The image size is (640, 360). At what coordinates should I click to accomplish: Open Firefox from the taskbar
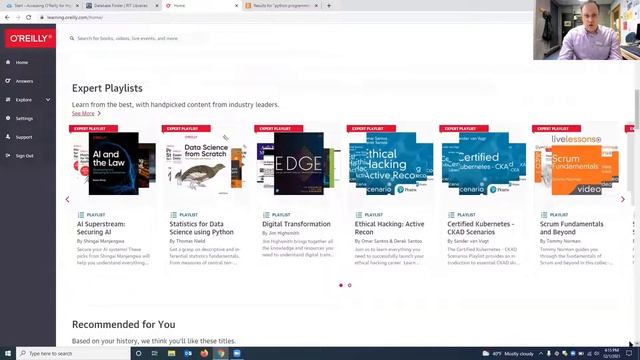coord(204,353)
